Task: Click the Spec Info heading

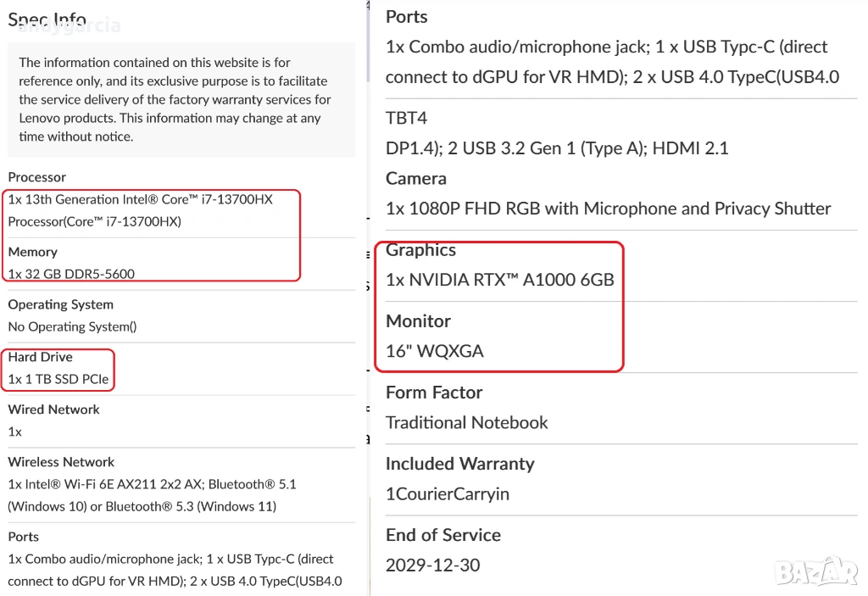Action: coord(47,19)
